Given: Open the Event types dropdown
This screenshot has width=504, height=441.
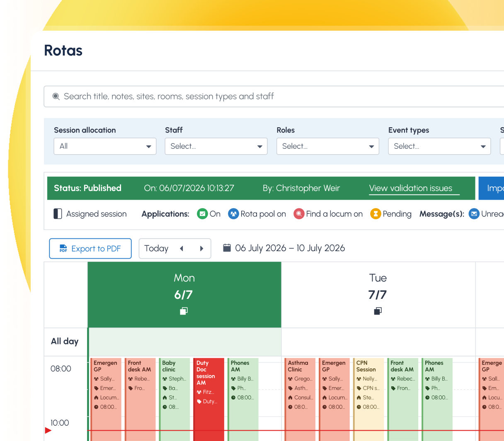Looking at the screenshot, I should (439, 146).
